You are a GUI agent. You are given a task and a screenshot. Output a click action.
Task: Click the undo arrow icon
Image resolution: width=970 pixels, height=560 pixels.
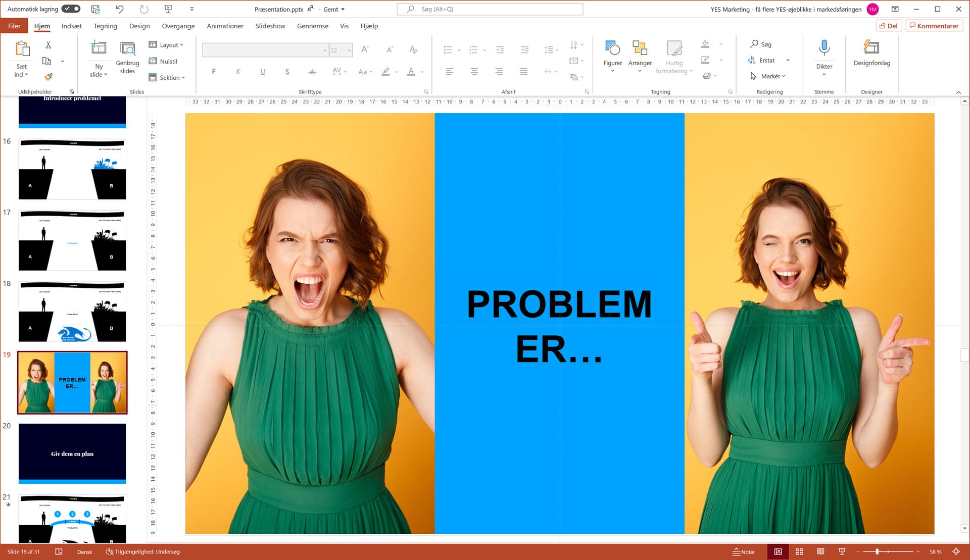click(x=119, y=9)
